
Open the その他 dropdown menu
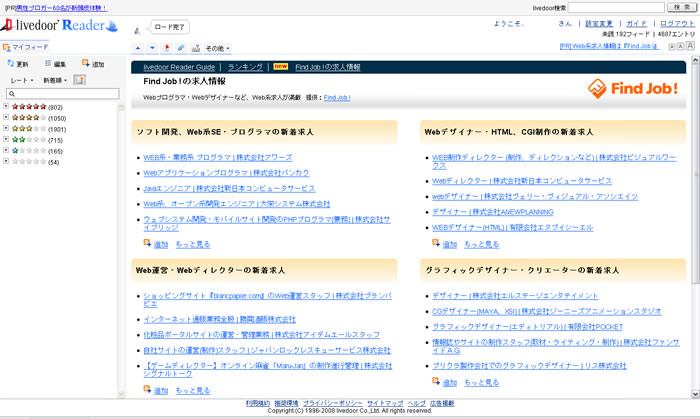click(217, 48)
